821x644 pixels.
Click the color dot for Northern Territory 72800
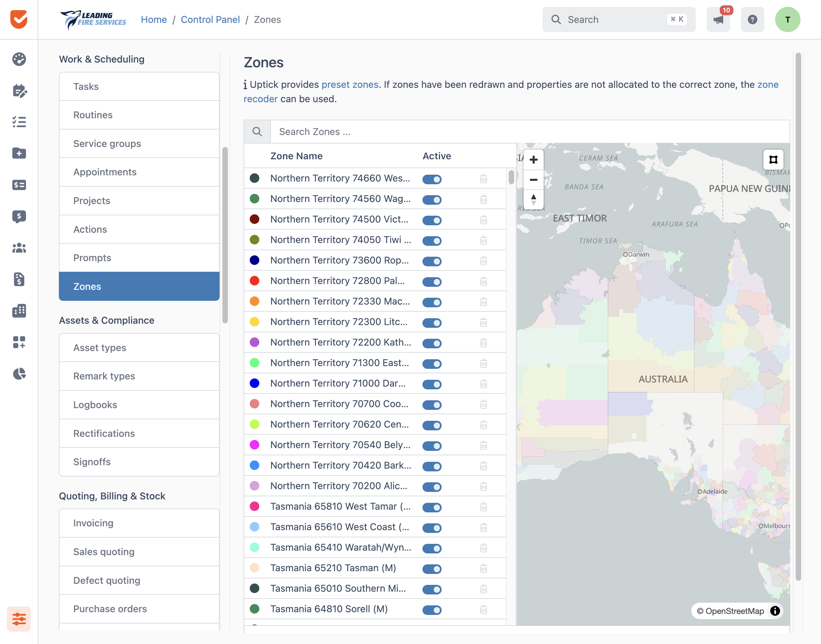point(255,281)
